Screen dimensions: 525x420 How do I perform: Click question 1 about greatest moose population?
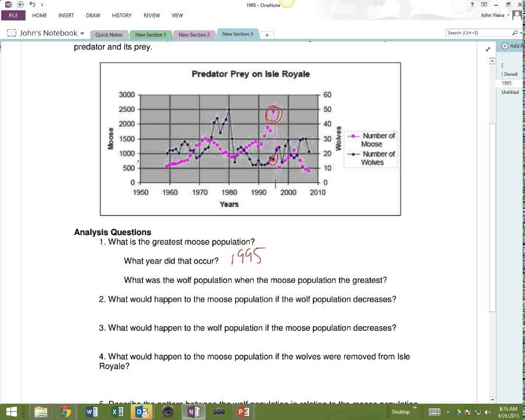click(177, 242)
